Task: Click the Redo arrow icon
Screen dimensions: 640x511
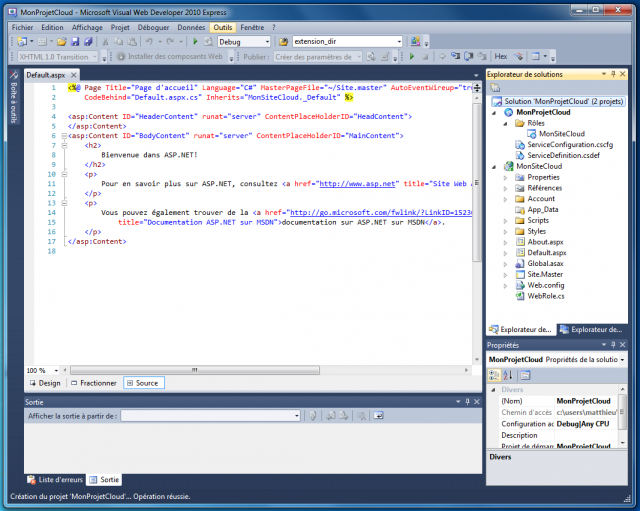Action: pyautogui.click(x=170, y=42)
